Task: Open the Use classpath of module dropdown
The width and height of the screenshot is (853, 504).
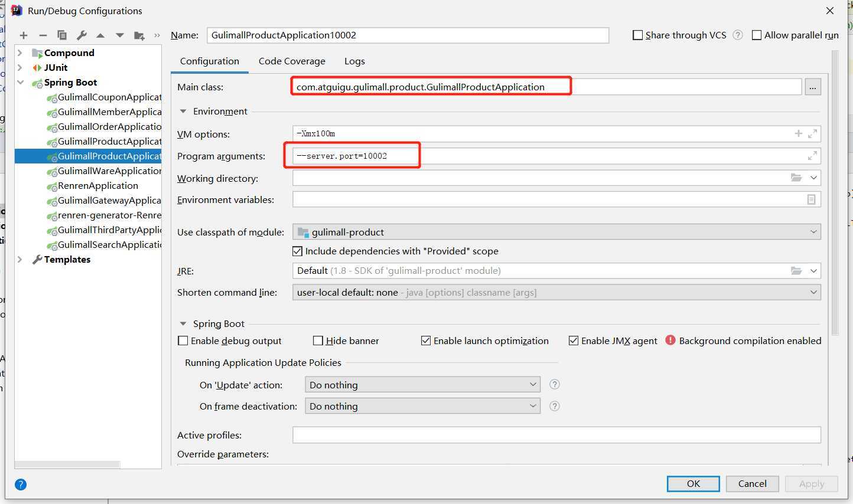Action: tap(556, 232)
